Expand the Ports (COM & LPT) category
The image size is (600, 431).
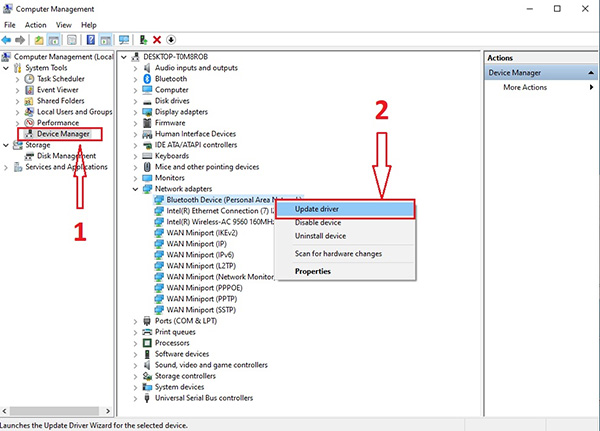(136, 320)
